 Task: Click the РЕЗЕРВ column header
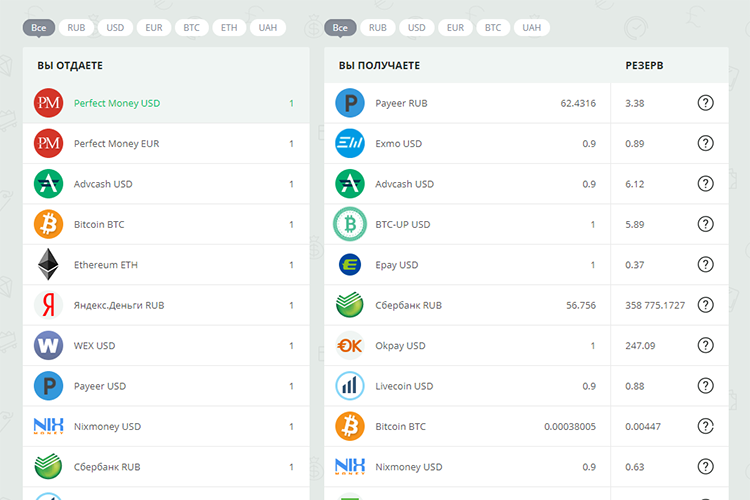pyautogui.click(x=644, y=66)
